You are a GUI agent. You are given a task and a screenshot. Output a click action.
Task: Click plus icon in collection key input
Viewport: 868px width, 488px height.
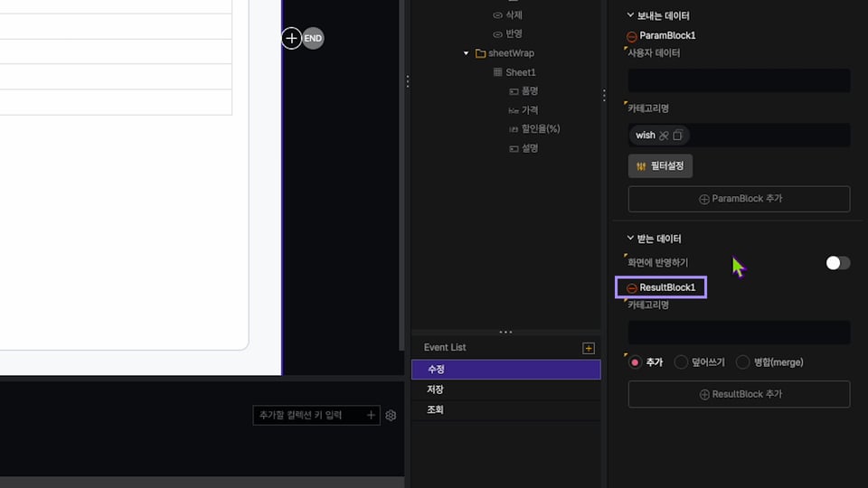point(371,415)
